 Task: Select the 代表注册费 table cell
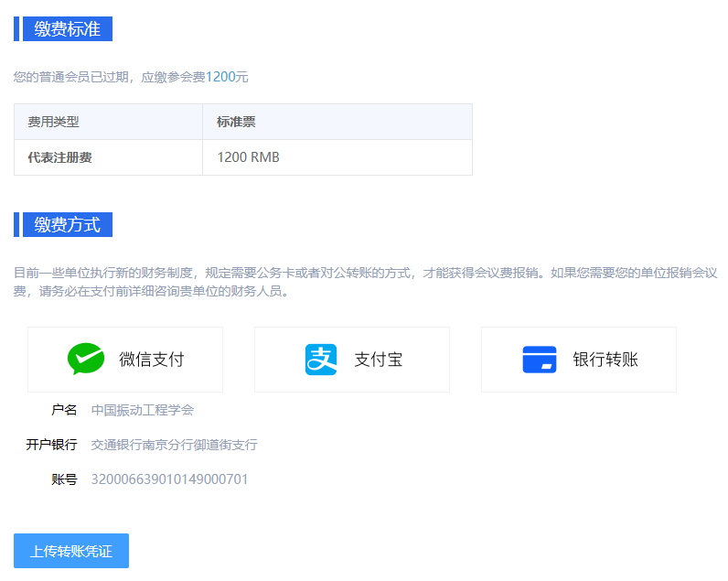tap(60, 157)
